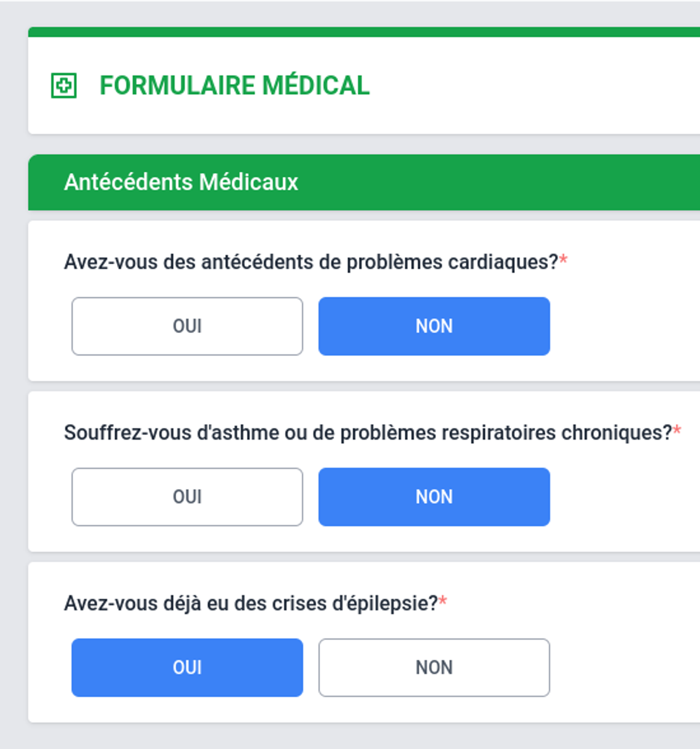Viewport: 700px width, 749px height.
Task: Select NON for epilepsy question
Action: pos(434,667)
